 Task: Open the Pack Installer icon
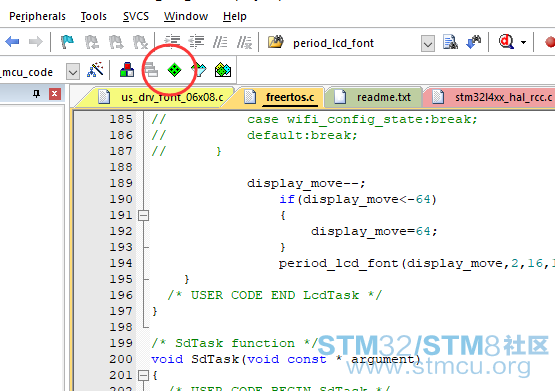tap(223, 70)
